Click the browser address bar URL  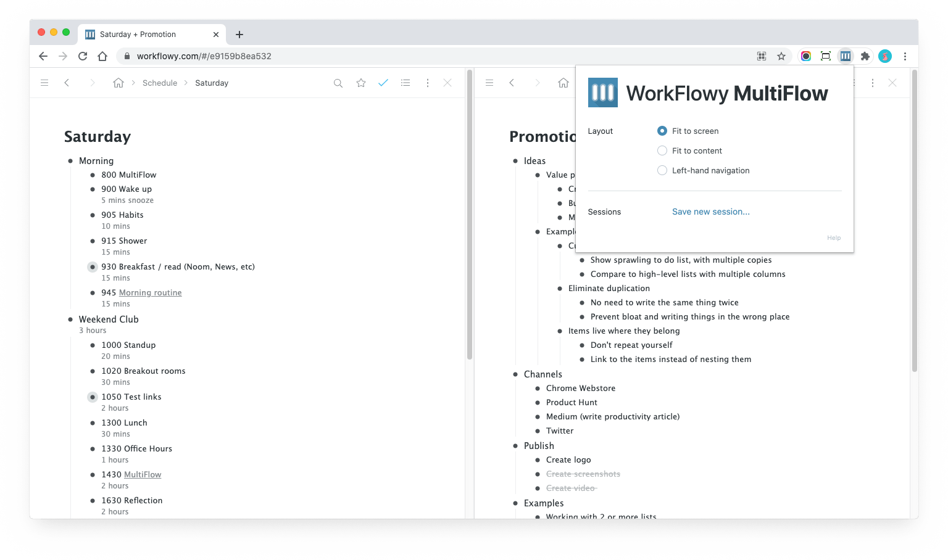click(204, 56)
